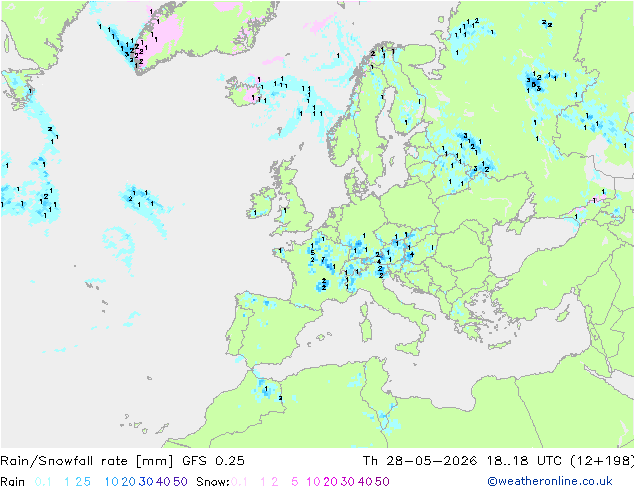Click the Rain legend value 40
This screenshot has height=490, width=634.
(163, 482)
